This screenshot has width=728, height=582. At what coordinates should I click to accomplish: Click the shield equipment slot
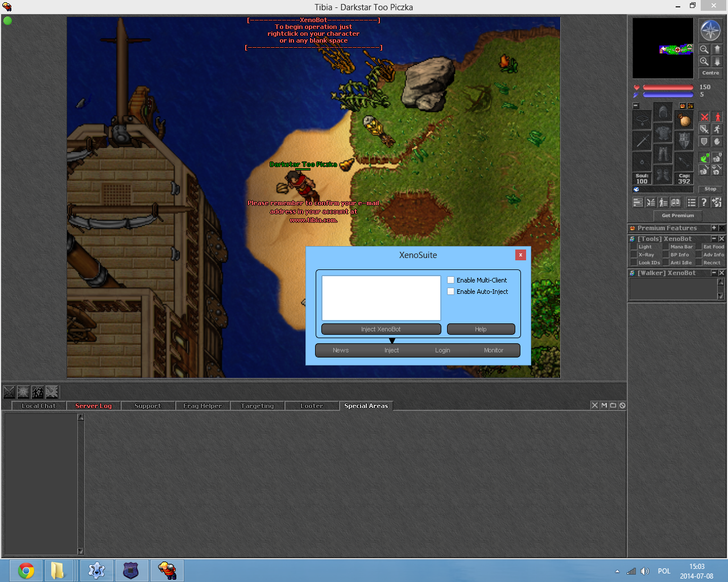pyautogui.click(x=684, y=141)
